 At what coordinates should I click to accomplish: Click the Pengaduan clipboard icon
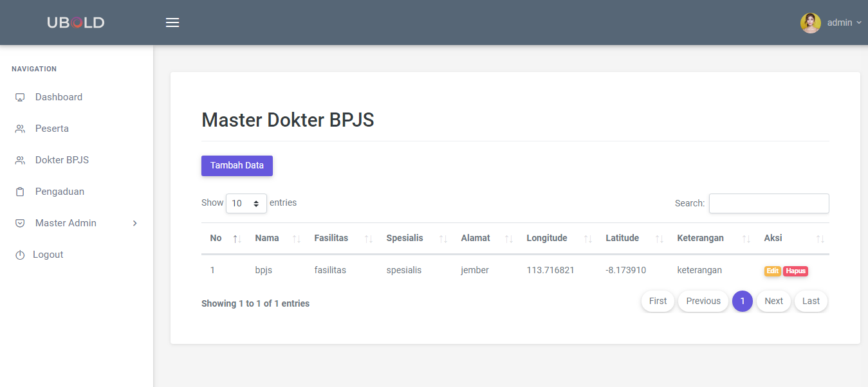pyautogui.click(x=20, y=192)
